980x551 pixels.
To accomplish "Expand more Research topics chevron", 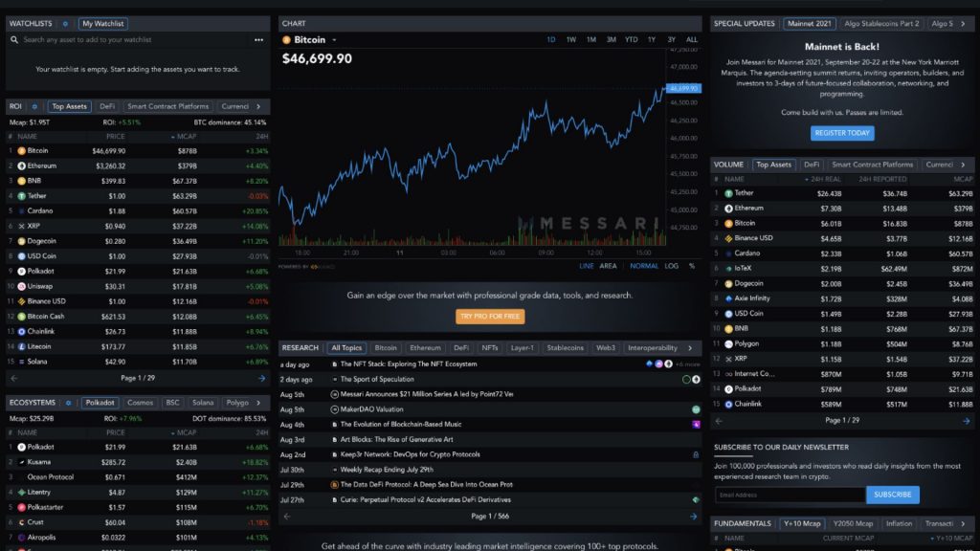I will coord(690,348).
